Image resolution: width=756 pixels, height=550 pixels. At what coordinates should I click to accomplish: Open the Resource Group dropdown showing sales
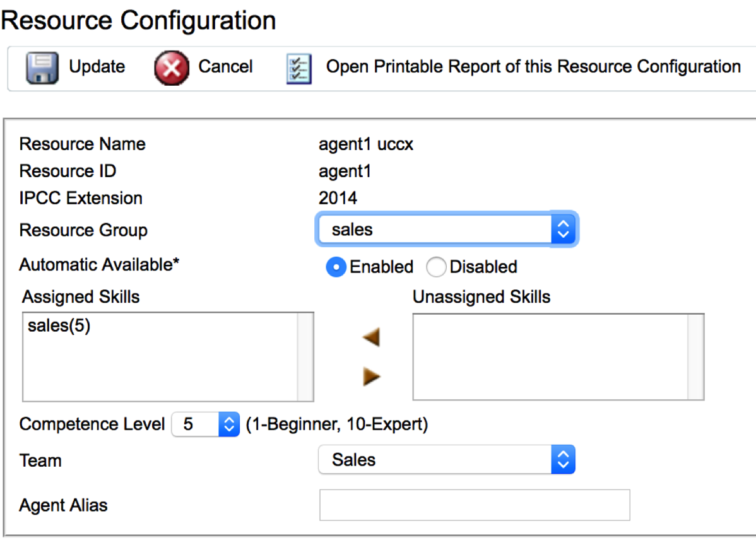(446, 230)
